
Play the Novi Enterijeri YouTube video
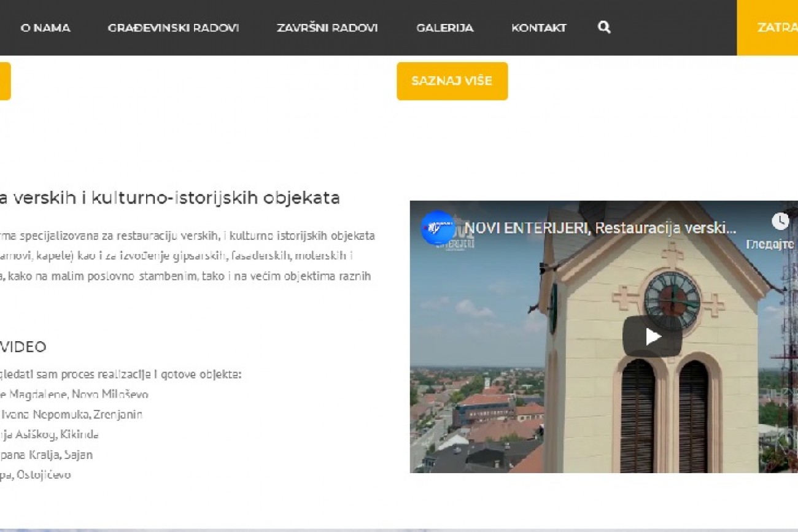pos(652,336)
